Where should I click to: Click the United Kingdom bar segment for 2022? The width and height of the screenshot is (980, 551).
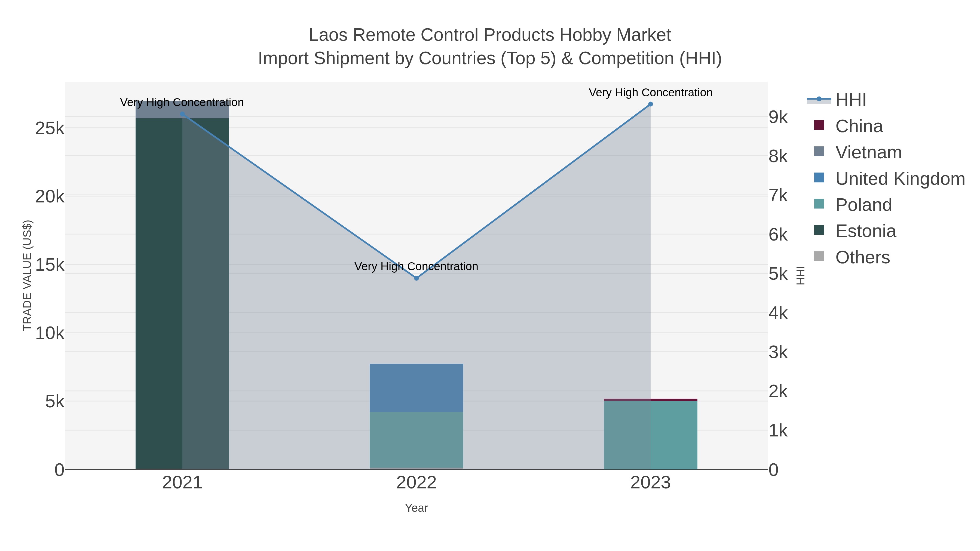point(416,388)
